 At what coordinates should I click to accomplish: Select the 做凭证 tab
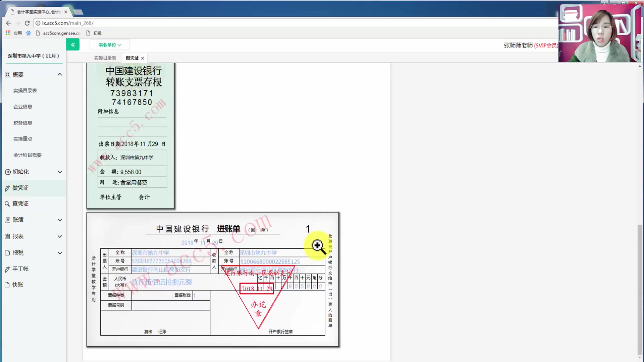coord(131,58)
